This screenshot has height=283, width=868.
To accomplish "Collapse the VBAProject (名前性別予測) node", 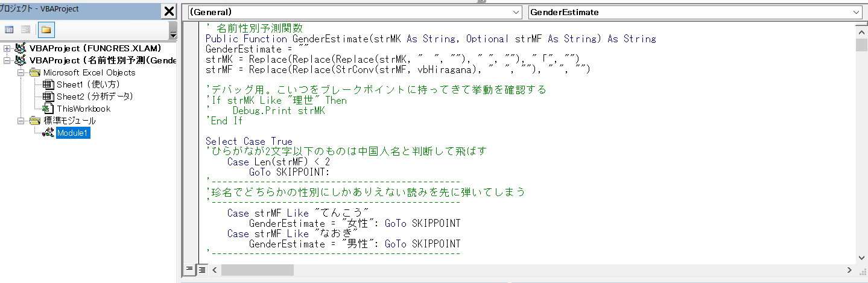I will click(7, 60).
